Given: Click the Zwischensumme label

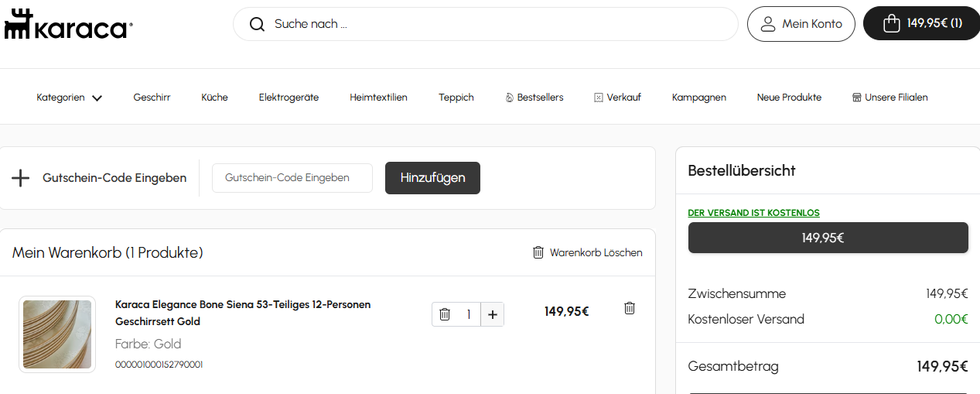Looking at the screenshot, I should (736, 294).
